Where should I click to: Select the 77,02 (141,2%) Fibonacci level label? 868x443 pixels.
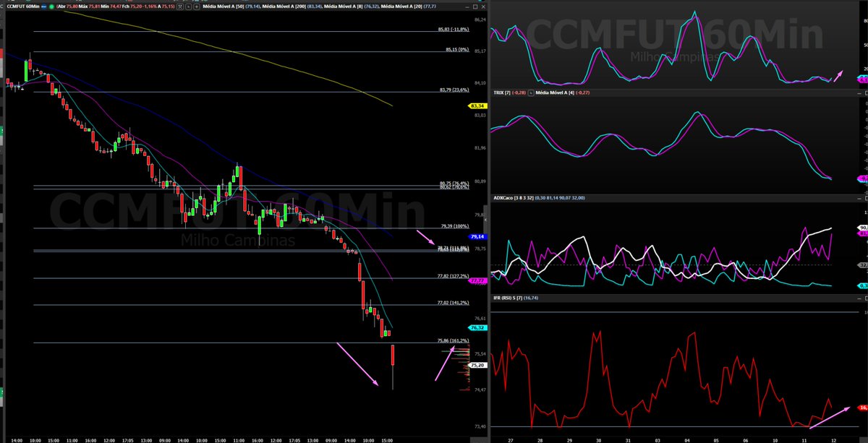pyautogui.click(x=454, y=304)
